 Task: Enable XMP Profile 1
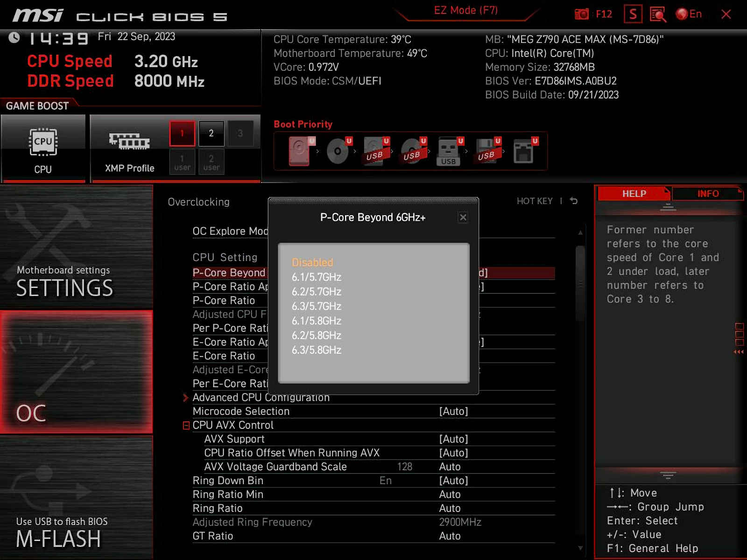coord(182,133)
